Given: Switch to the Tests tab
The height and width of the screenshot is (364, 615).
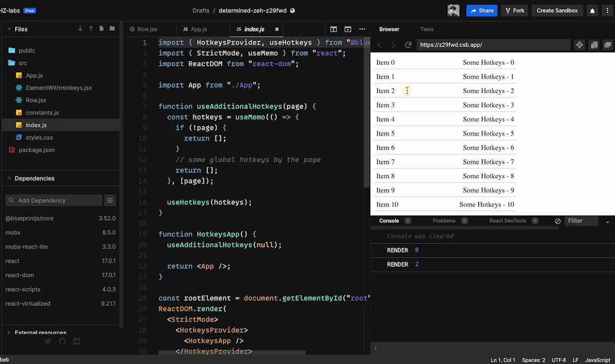Looking at the screenshot, I should coord(426,29).
